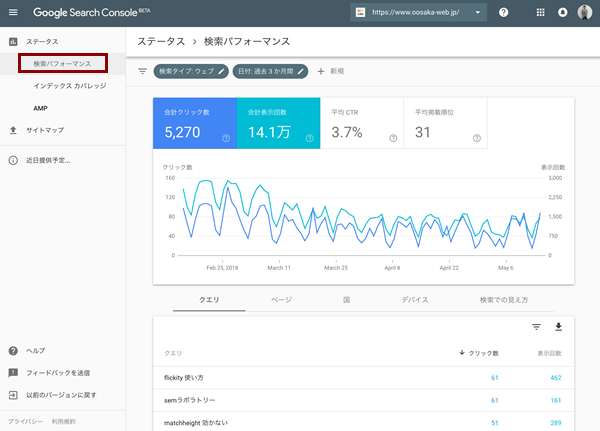Click the pencil icon on 日付 chip

click(x=301, y=71)
